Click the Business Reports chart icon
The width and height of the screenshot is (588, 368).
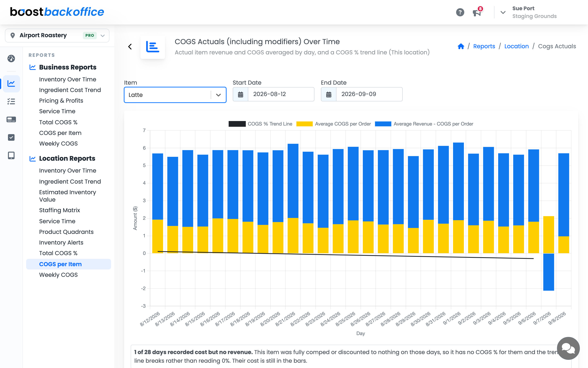tap(32, 67)
